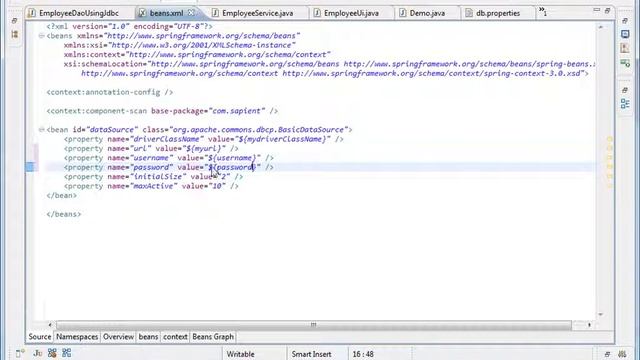Click the vertical scrollbar up arrow
The width and height of the screenshot is (640, 360).
tap(601, 27)
